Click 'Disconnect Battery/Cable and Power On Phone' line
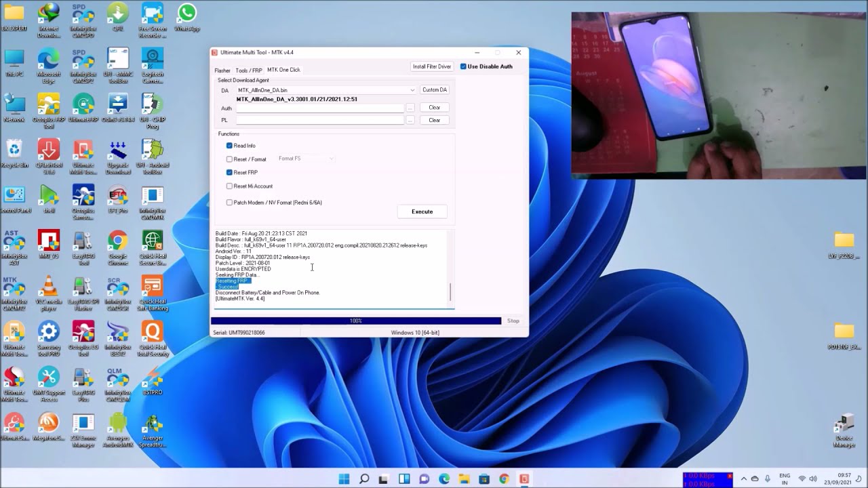 click(x=268, y=293)
